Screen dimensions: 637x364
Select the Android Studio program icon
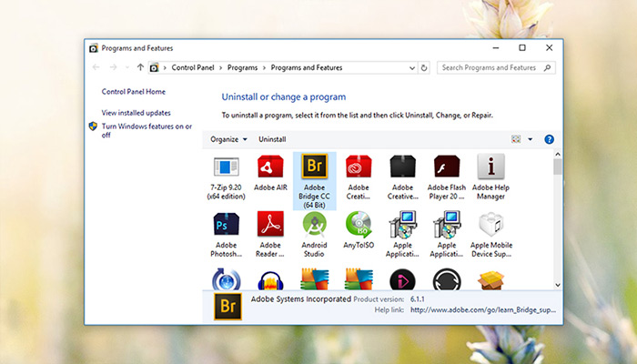315,224
